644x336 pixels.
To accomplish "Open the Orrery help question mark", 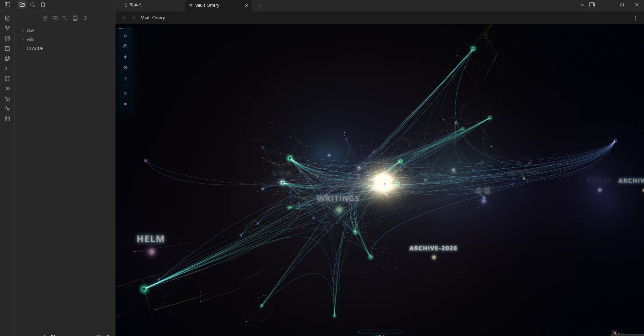I will pos(125,78).
